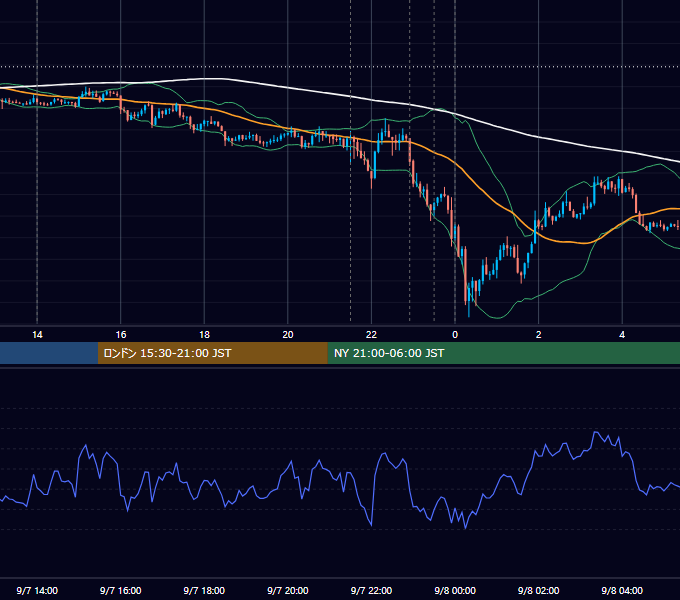
Task: Click the 9/7 22:00 date label
Action: tap(371, 590)
